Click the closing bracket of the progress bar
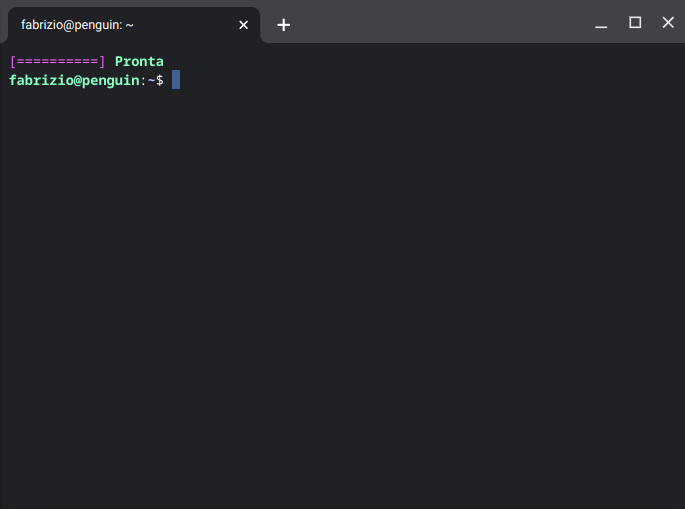 point(102,62)
